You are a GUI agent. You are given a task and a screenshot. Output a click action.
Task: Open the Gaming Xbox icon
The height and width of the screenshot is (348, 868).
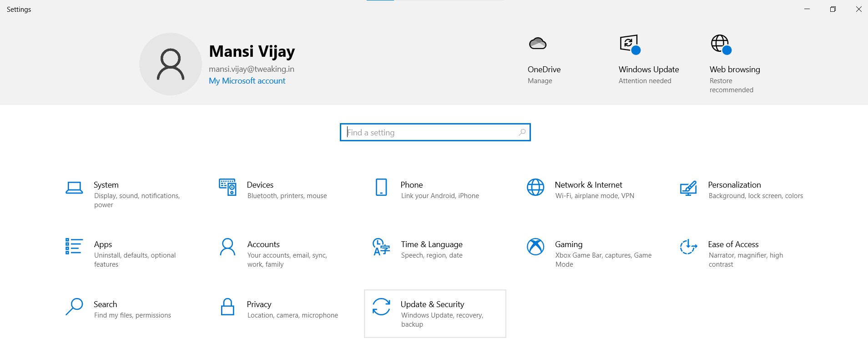point(535,247)
